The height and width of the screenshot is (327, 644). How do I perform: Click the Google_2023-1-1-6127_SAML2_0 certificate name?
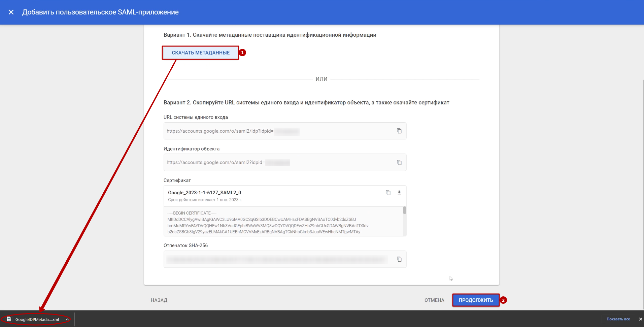point(204,193)
